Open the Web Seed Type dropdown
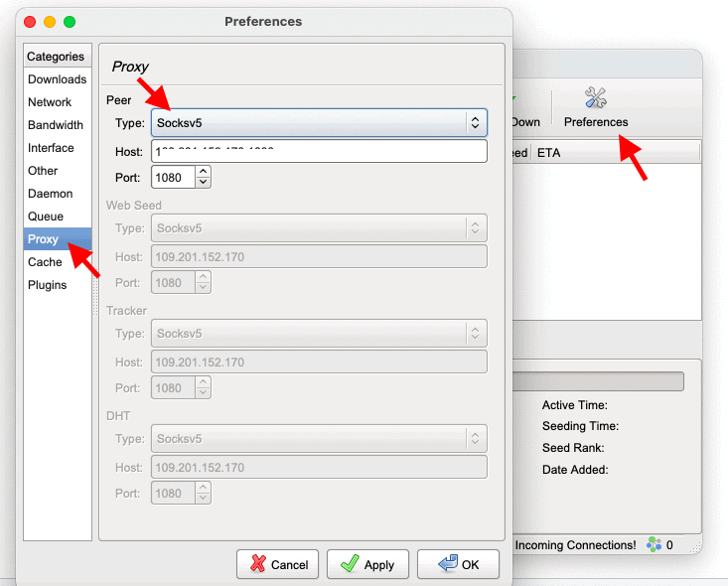This screenshot has width=728, height=586. click(319, 228)
